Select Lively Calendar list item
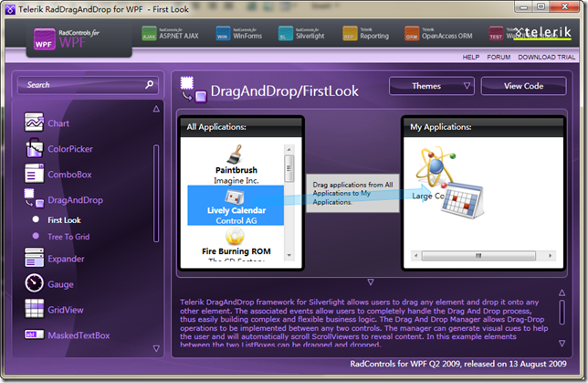This screenshot has width=588, height=383. (236, 205)
